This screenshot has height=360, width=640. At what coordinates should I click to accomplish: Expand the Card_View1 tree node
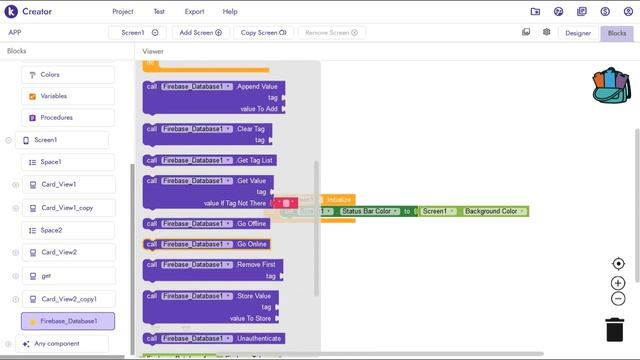tap(16, 185)
